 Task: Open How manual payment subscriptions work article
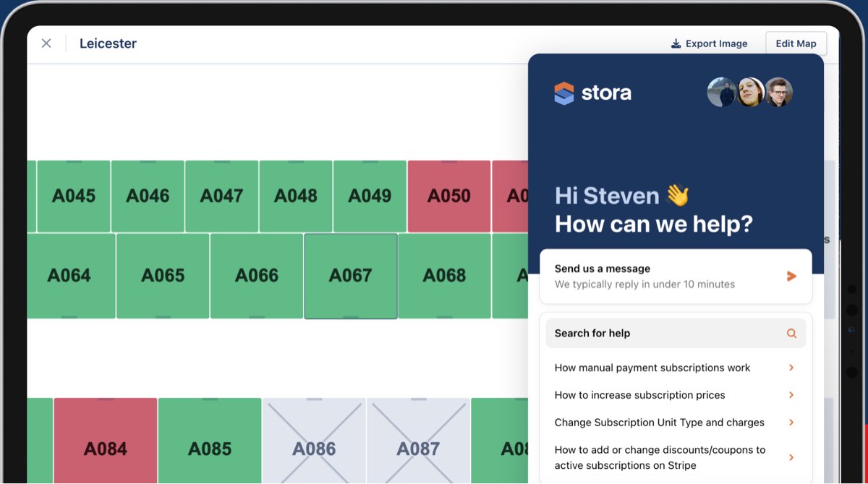[x=676, y=368]
